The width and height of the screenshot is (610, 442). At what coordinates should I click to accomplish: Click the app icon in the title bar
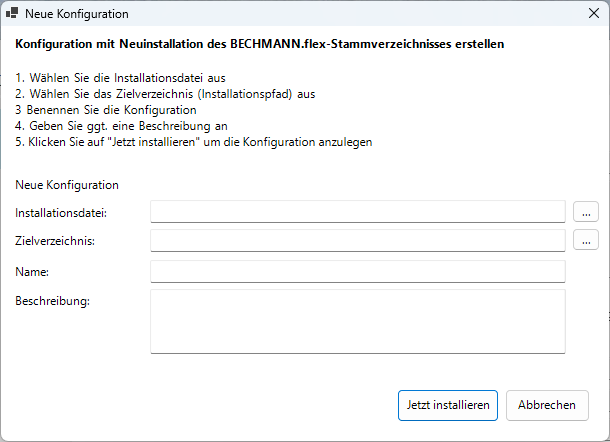(12, 14)
